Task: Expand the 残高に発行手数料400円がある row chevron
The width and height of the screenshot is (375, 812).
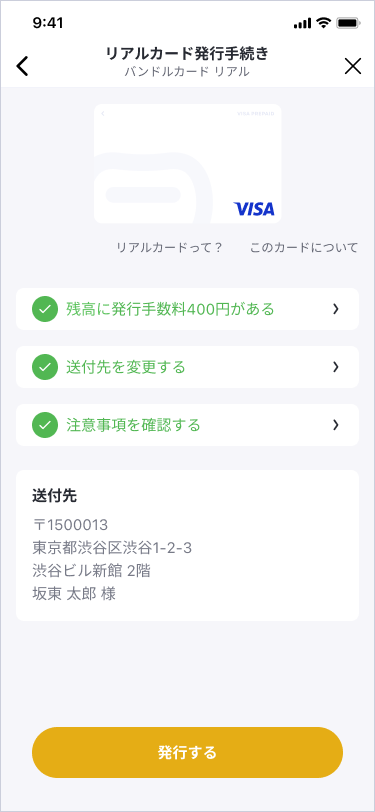Action: 336,309
